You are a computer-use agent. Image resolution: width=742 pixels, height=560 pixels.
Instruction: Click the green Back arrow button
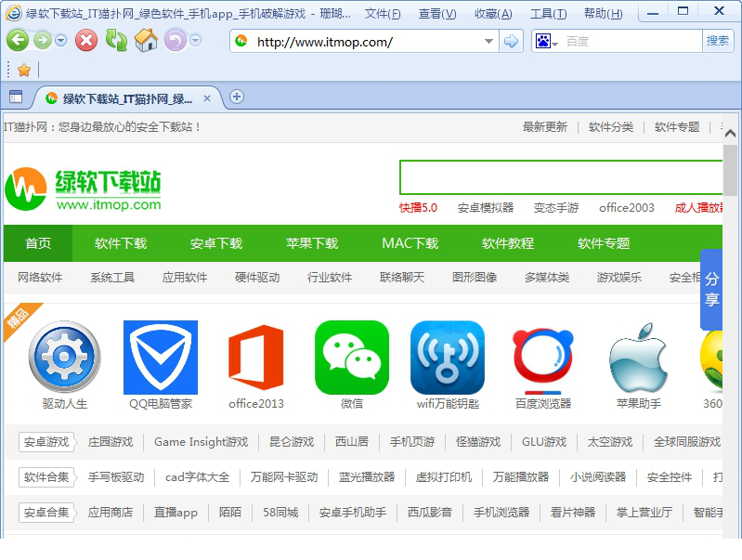[x=18, y=41]
